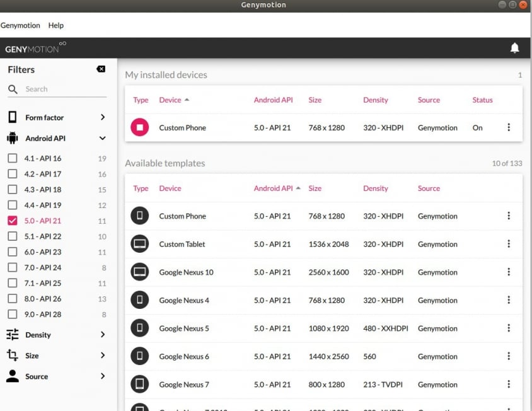The width and height of the screenshot is (532, 411).
Task: Open the Help menu
Action: 55,25
